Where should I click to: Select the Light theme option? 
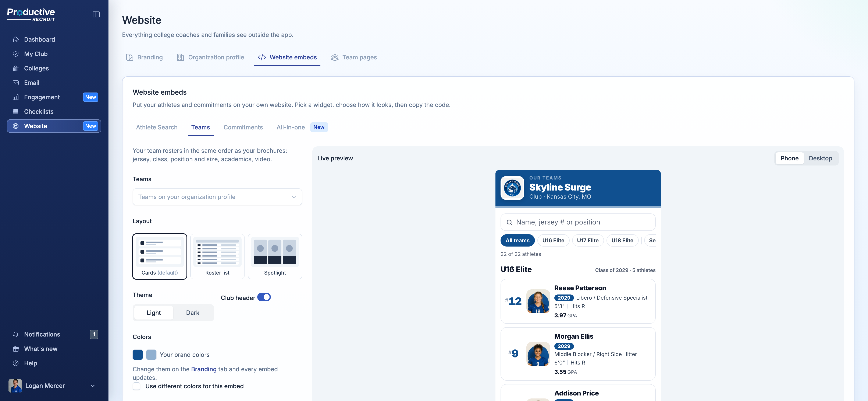click(x=154, y=313)
